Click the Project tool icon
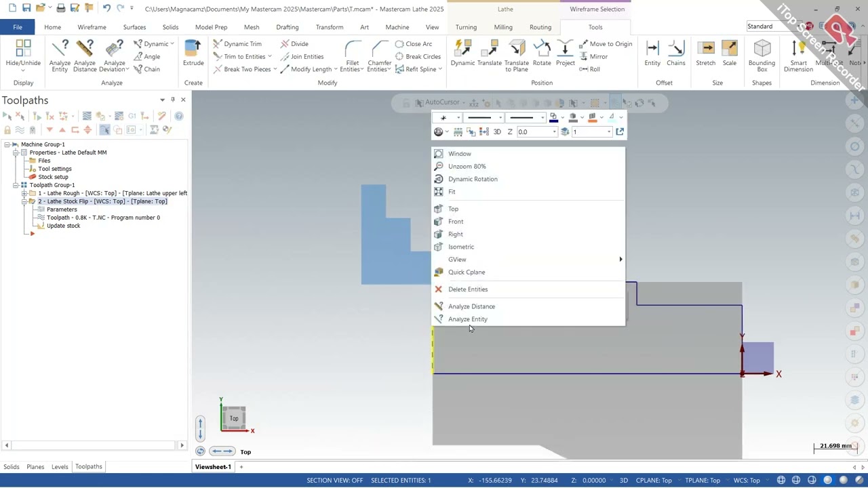 pyautogui.click(x=565, y=53)
